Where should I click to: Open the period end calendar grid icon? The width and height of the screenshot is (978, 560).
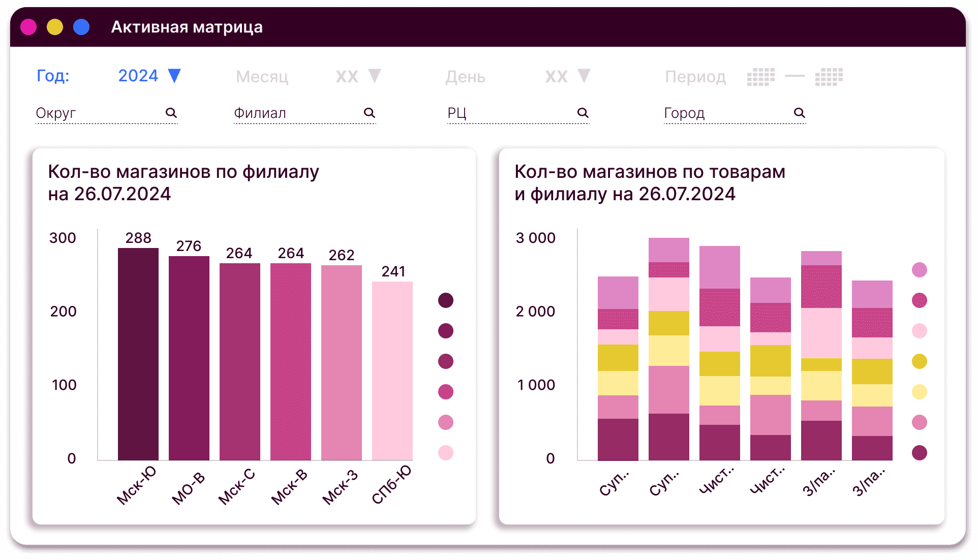point(829,77)
